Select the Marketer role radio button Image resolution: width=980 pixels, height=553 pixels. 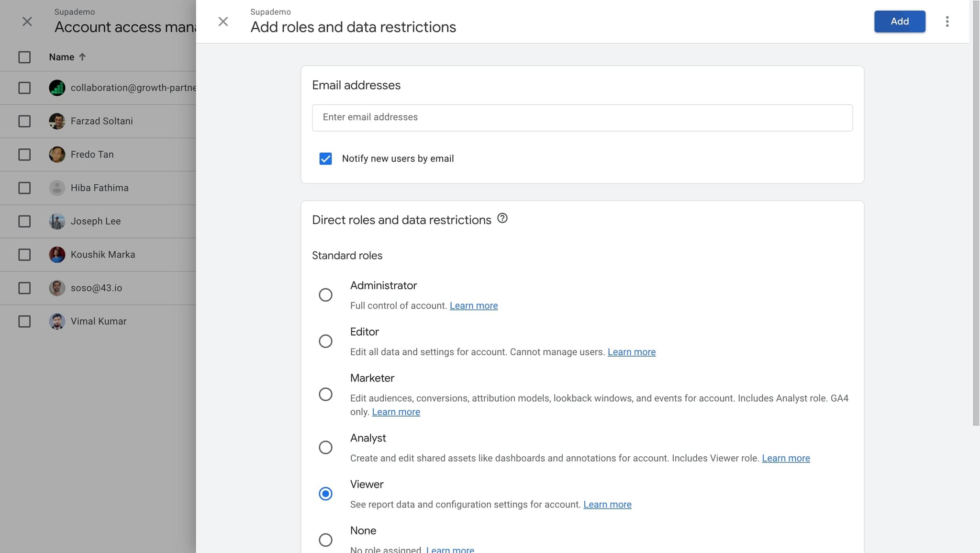(x=325, y=395)
